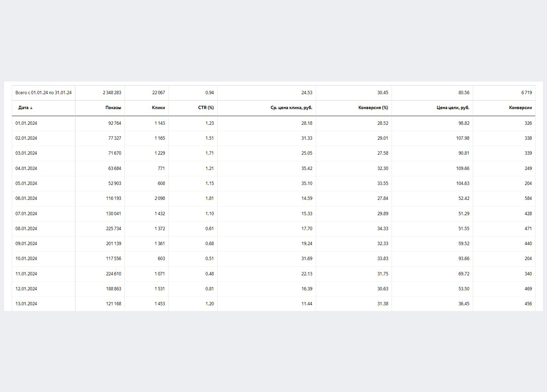Click total impressions value 2 348 283
The width and height of the screenshot is (547, 392).
pyautogui.click(x=112, y=93)
